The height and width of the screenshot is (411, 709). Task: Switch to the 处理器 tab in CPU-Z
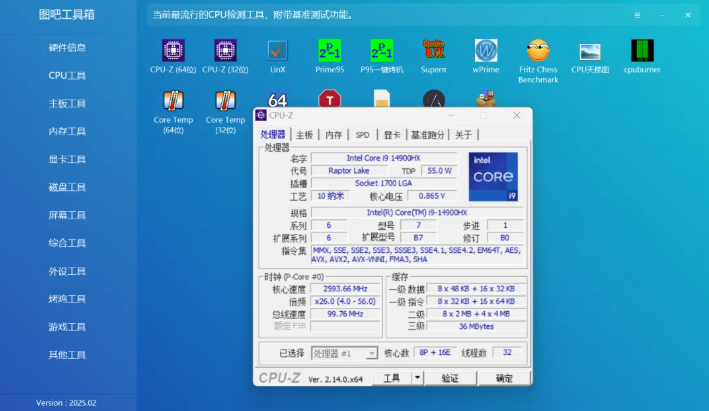point(273,134)
